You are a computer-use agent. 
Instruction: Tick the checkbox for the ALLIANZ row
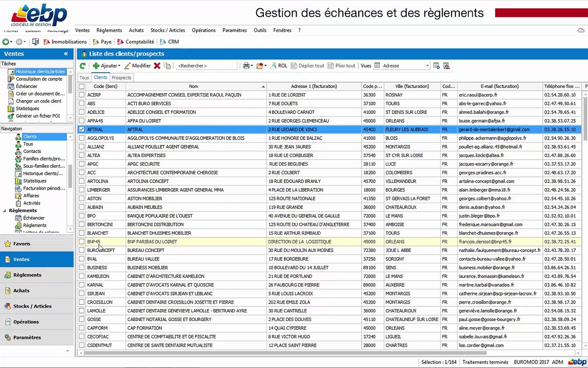coord(82,147)
